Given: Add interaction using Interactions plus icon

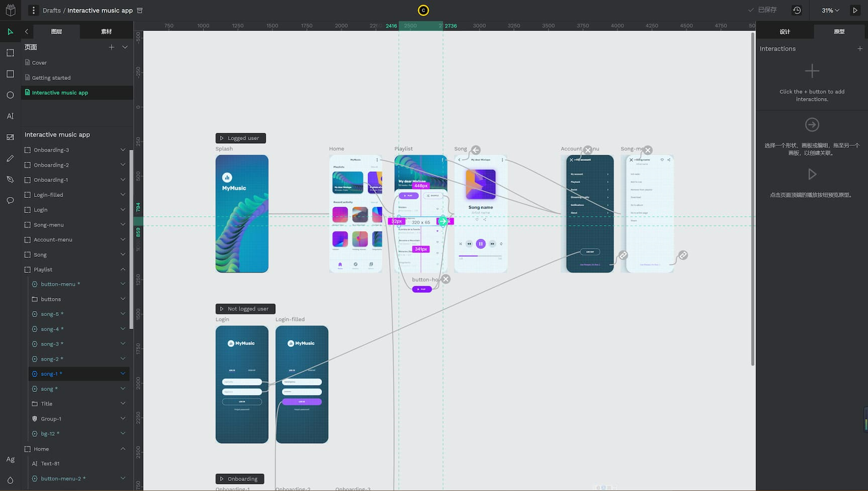Looking at the screenshot, I should pos(860,49).
